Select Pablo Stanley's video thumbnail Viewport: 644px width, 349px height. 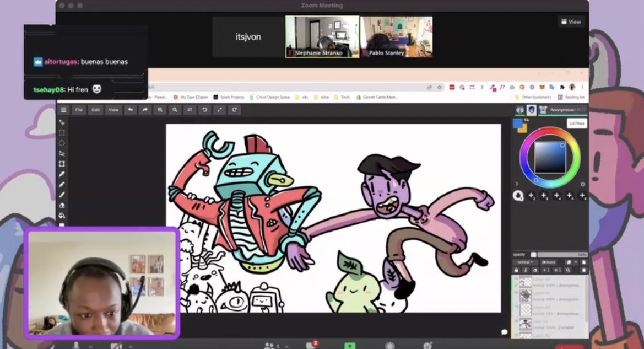pos(396,36)
